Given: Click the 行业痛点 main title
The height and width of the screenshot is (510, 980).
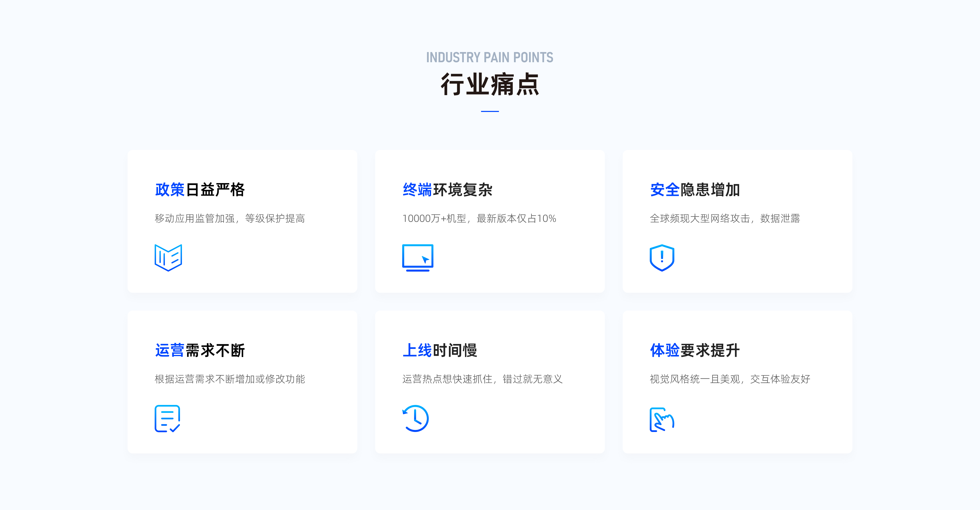Looking at the screenshot, I should pos(490,84).
